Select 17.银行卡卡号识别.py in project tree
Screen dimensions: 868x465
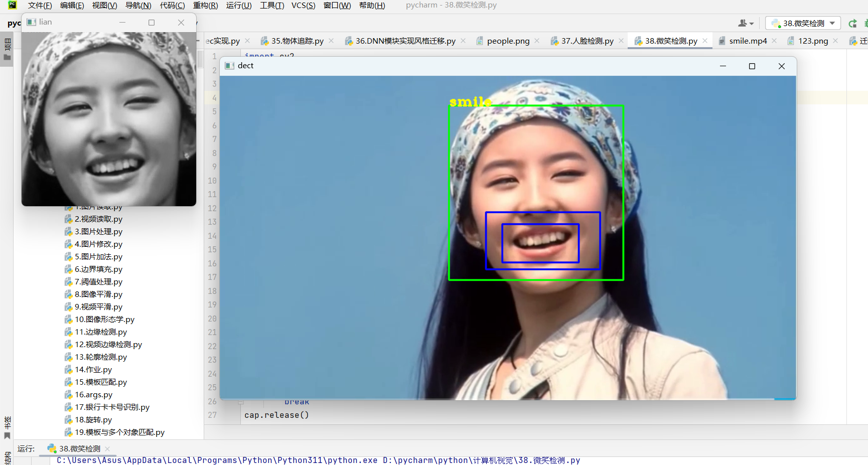pos(107,407)
